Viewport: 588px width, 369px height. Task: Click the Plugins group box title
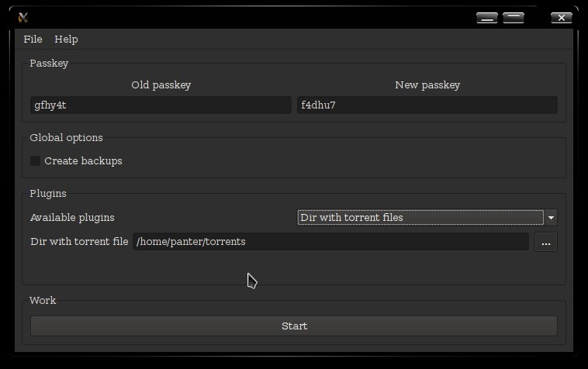[x=48, y=194]
